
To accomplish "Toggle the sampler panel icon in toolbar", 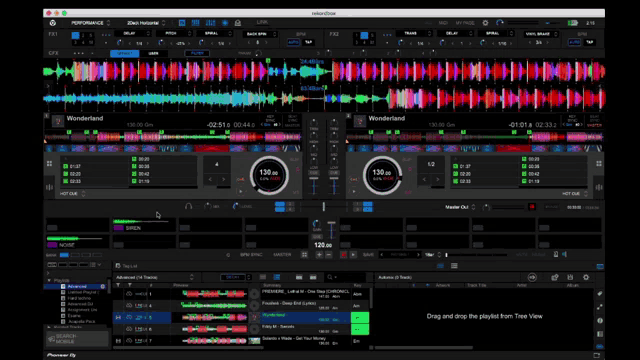I will tap(196, 23).
